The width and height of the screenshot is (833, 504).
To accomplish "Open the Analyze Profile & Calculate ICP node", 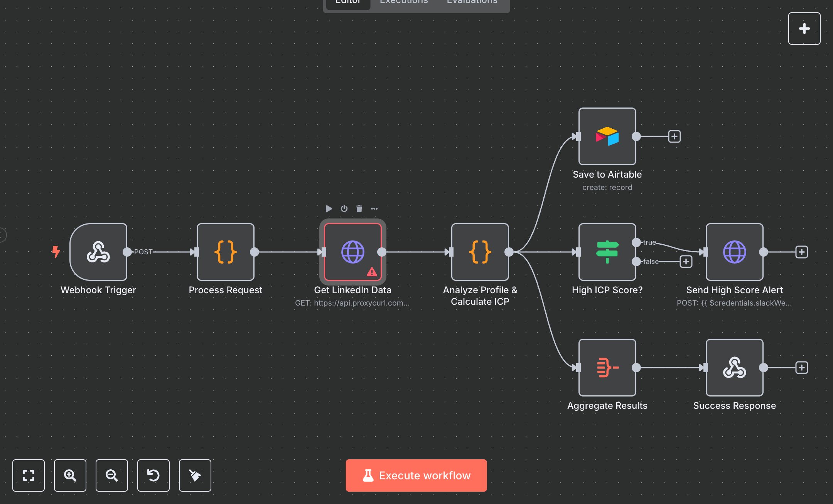I will coord(480,252).
